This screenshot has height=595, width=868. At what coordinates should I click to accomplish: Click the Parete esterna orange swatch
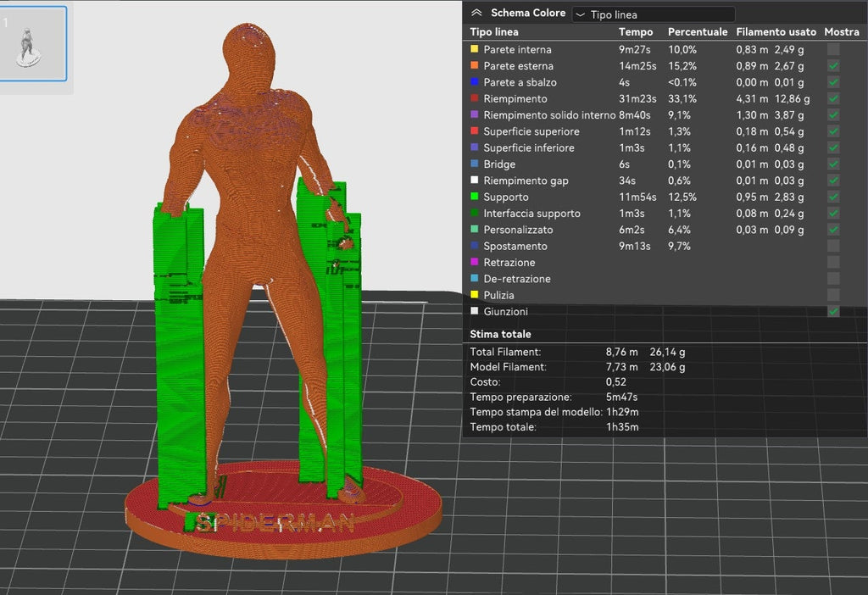(475, 65)
